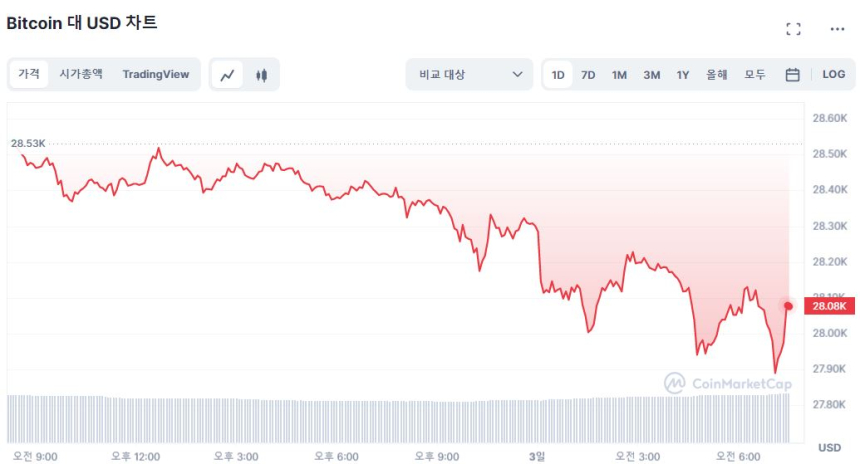Select the 올해 year-to-date range

point(716,75)
